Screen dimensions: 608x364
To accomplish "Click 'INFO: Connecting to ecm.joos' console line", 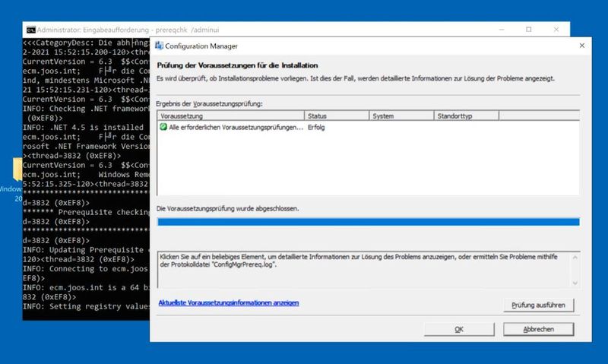I will [x=85, y=269].
